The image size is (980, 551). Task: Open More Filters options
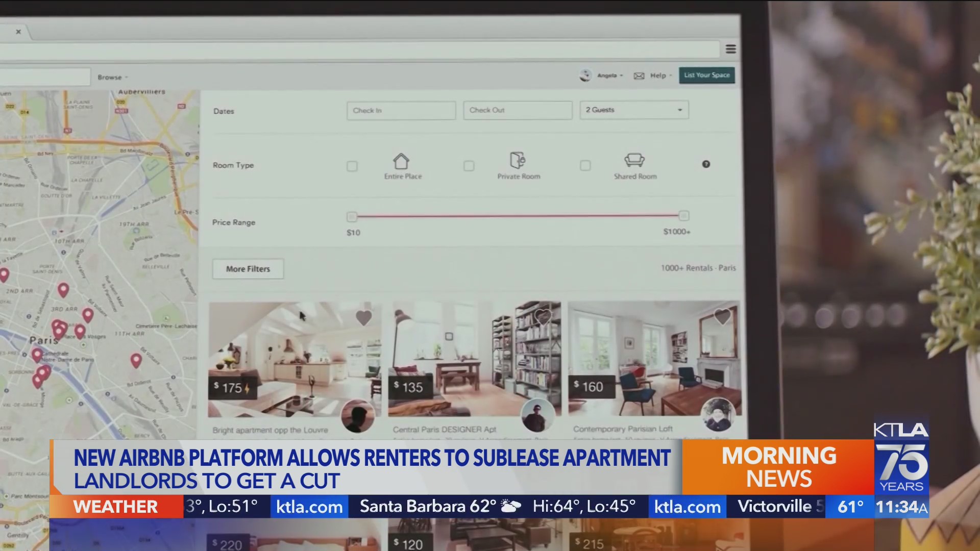[248, 269]
